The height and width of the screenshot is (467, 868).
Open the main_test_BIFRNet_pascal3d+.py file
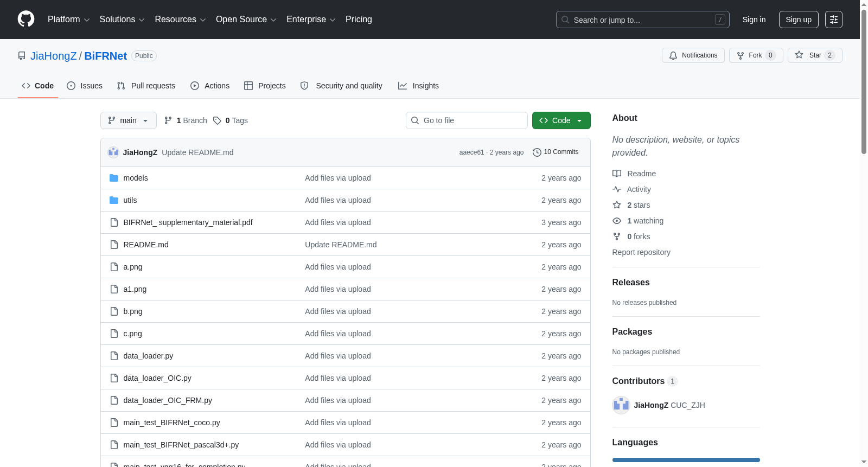click(181, 445)
